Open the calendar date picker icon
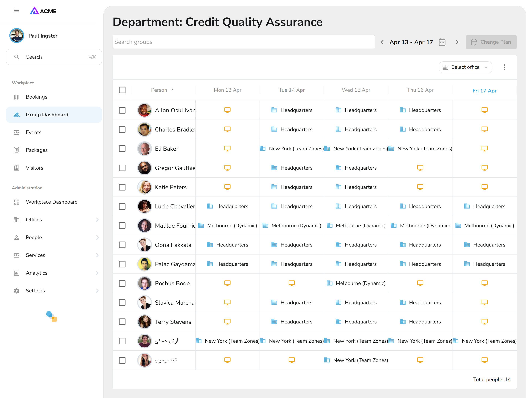Image resolution: width=532 pixels, height=398 pixels. pyautogui.click(x=442, y=42)
